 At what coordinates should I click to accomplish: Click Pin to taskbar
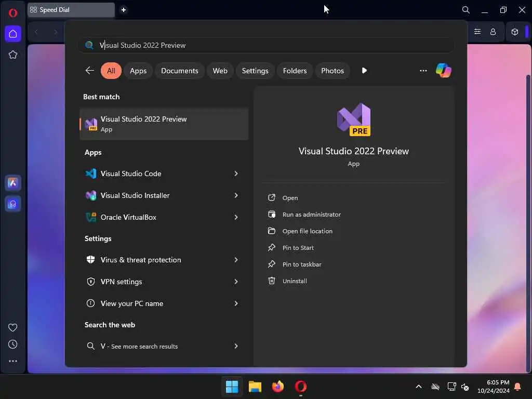(302, 264)
